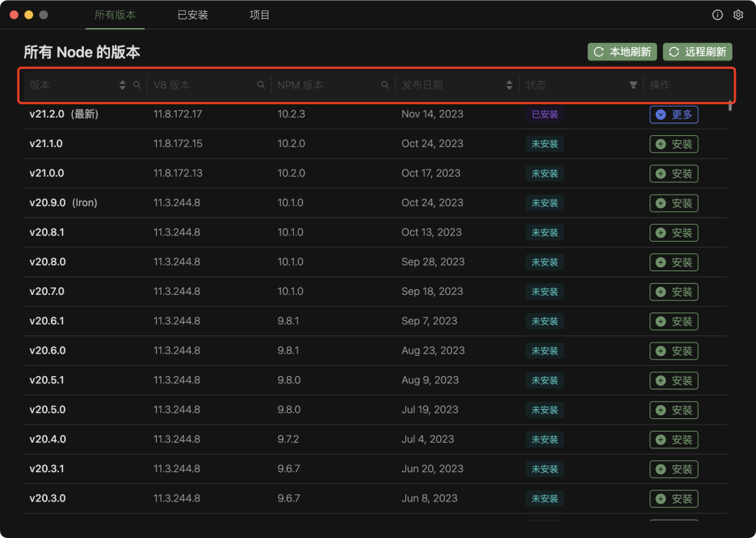Click the 本地刷新 button
The height and width of the screenshot is (538, 756).
[x=622, y=52]
